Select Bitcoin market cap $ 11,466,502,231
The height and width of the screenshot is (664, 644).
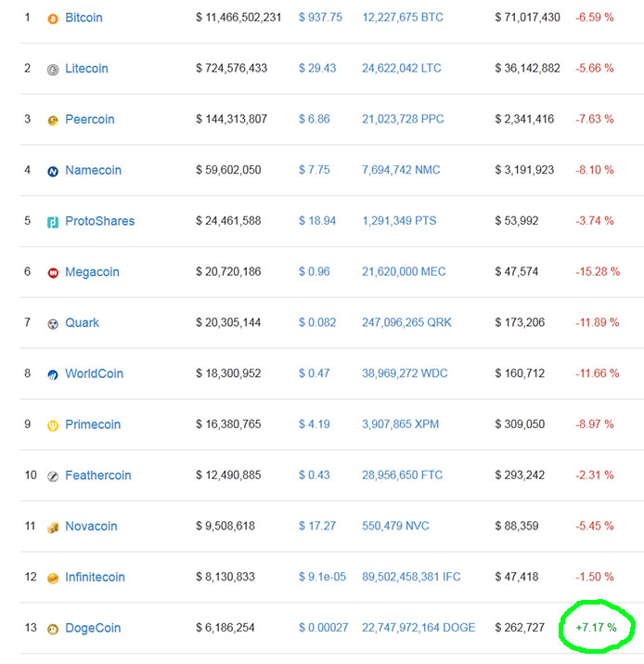[238, 18]
